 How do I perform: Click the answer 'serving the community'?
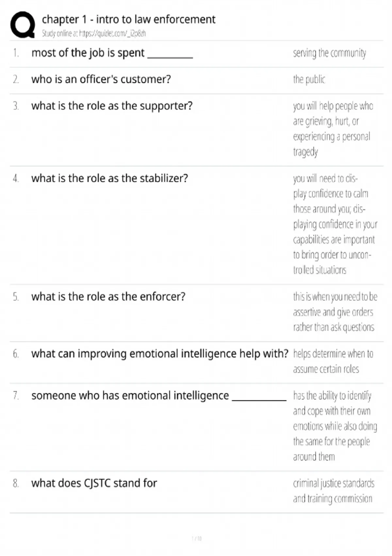click(329, 53)
